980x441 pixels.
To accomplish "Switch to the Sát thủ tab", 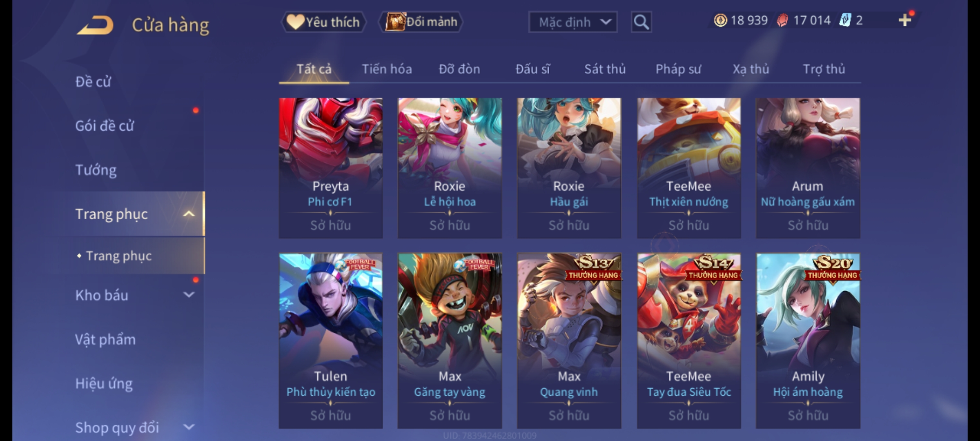I will 605,69.
